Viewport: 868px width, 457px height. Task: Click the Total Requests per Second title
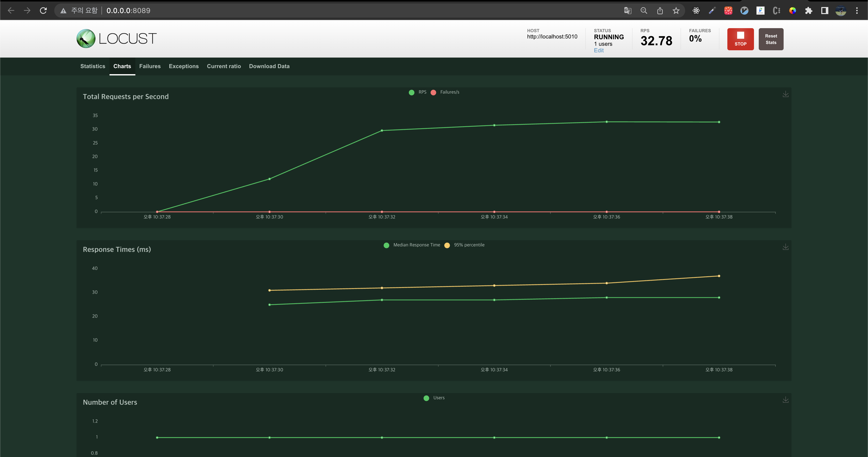pyautogui.click(x=126, y=97)
